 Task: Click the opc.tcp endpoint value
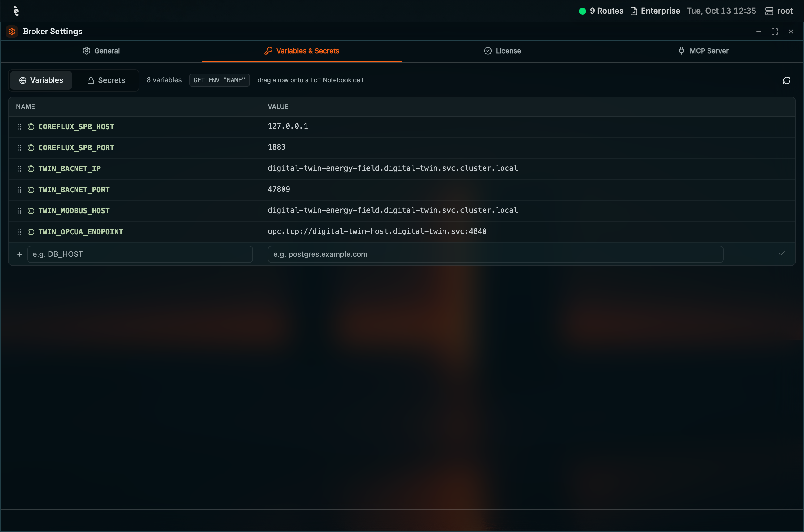point(377,231)
